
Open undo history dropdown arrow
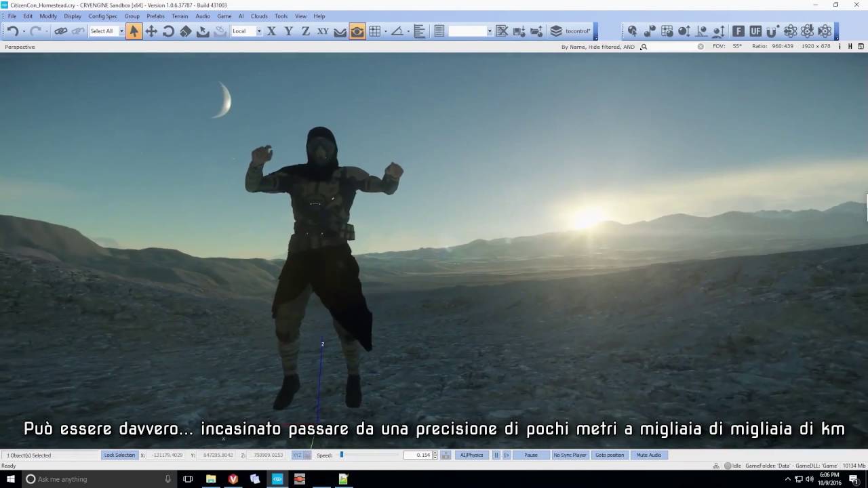pyautogui.click(x=24, y=31)
